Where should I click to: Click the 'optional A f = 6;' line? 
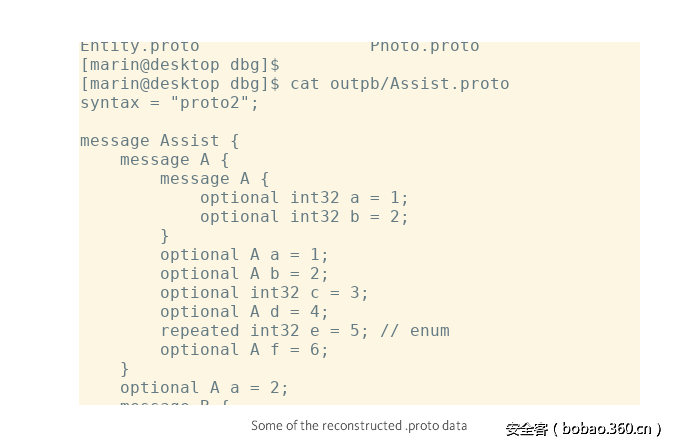[244, 350]
